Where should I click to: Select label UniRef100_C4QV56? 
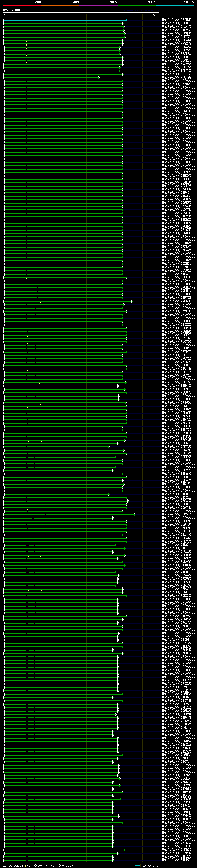(x=177, y=616)
